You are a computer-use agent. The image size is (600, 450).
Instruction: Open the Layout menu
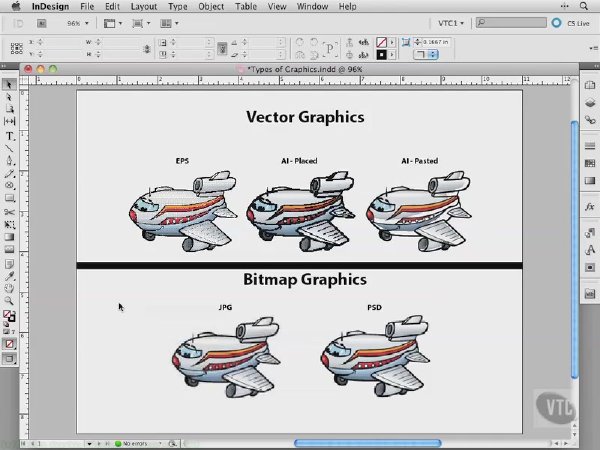click(x=144, y=6)
